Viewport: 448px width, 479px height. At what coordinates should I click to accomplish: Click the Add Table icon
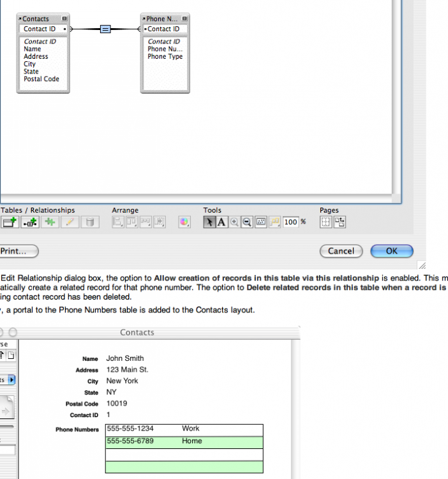[x=9, y=222]
